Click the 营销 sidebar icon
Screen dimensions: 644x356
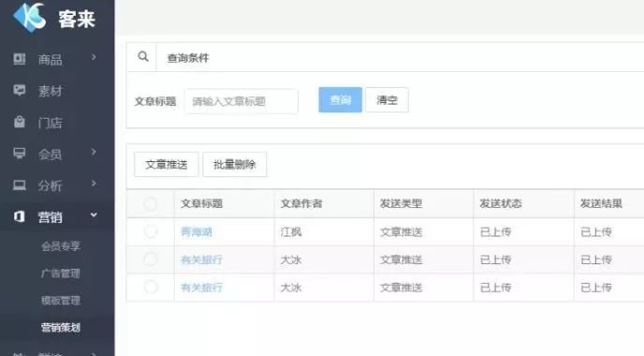[x=20, y=216]
